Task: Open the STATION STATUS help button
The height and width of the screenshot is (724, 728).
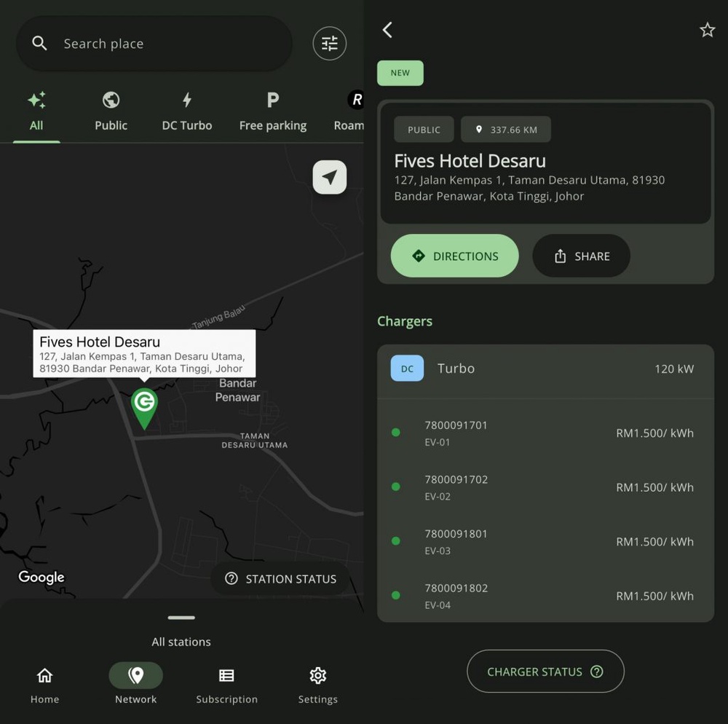Action: pyautogui.click(x=280, y=578)
